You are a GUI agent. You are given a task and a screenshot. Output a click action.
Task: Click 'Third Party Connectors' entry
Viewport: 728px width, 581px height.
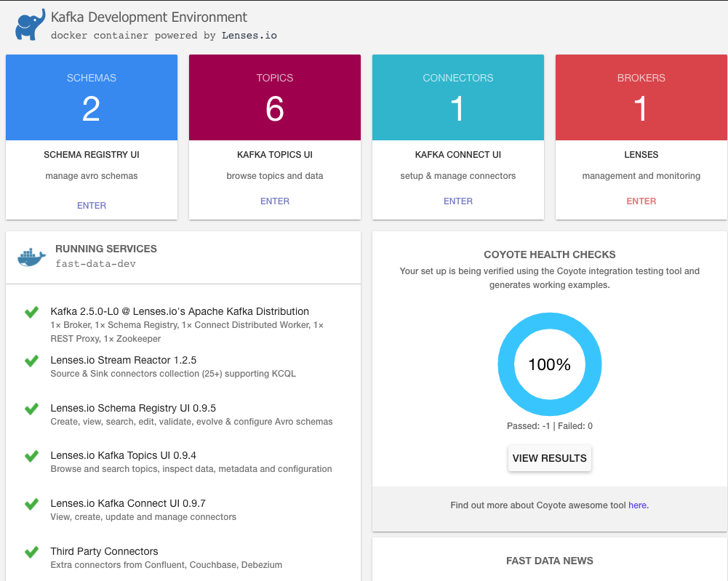[105, 551]
